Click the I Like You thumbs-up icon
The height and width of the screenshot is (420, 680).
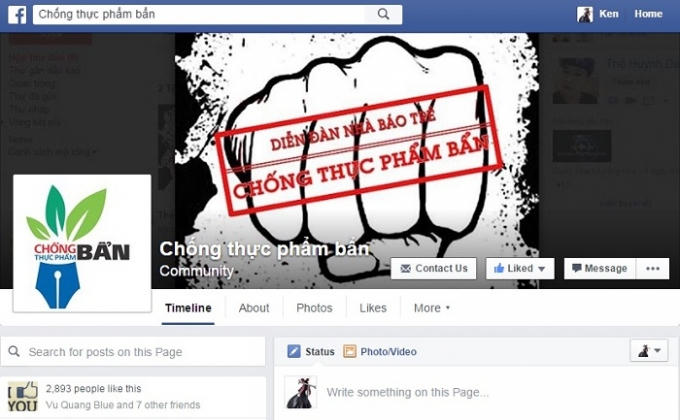coord(23,396)
